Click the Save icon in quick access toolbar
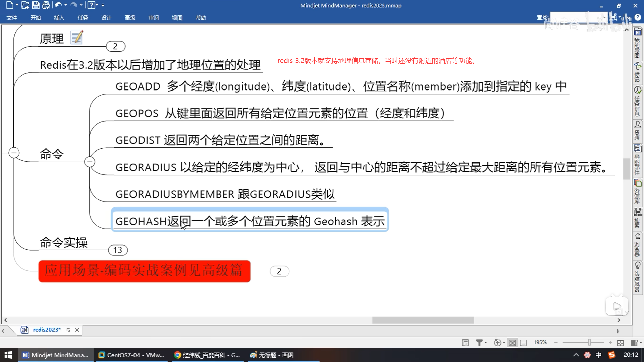Screen dimensions: 644x362 (36, 5)
